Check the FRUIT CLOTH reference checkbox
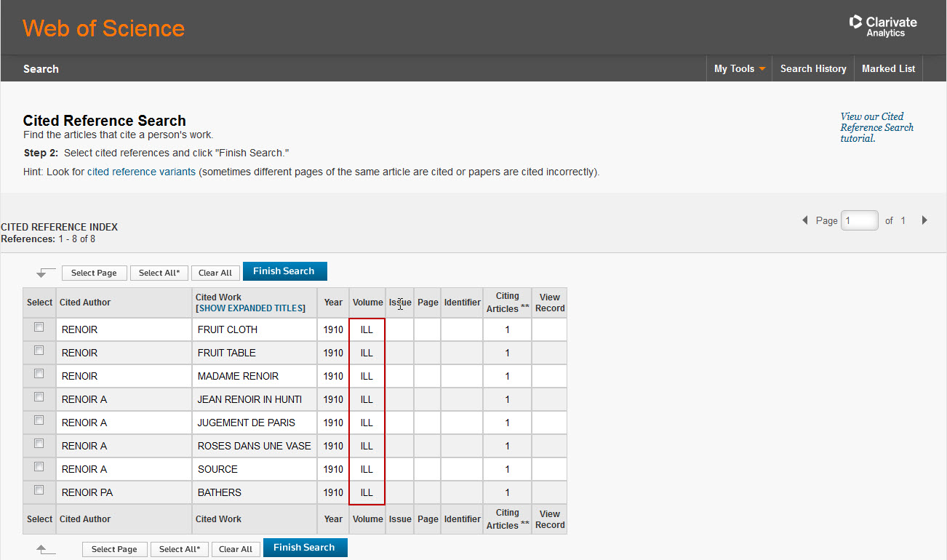Viewport: 947px width, 560px height. [x=39, y=327]
